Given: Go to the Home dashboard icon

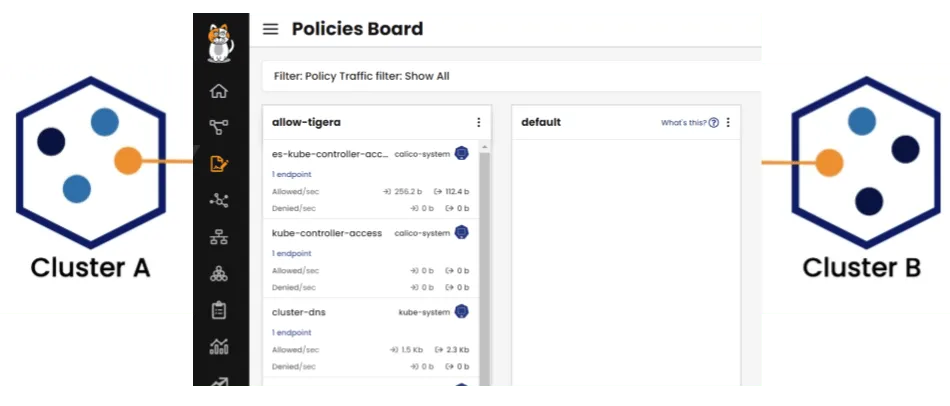Looking at the screenshot, I should [219, 92].
